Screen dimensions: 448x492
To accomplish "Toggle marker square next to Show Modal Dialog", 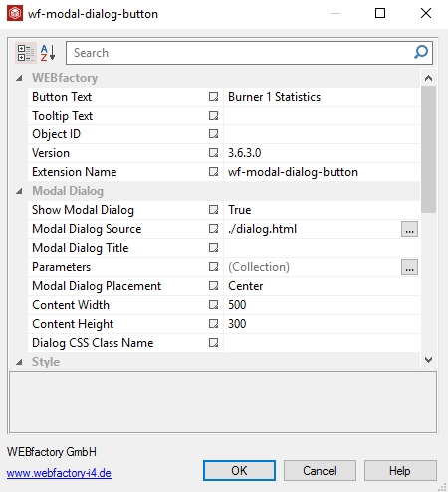I will [213, 210].
